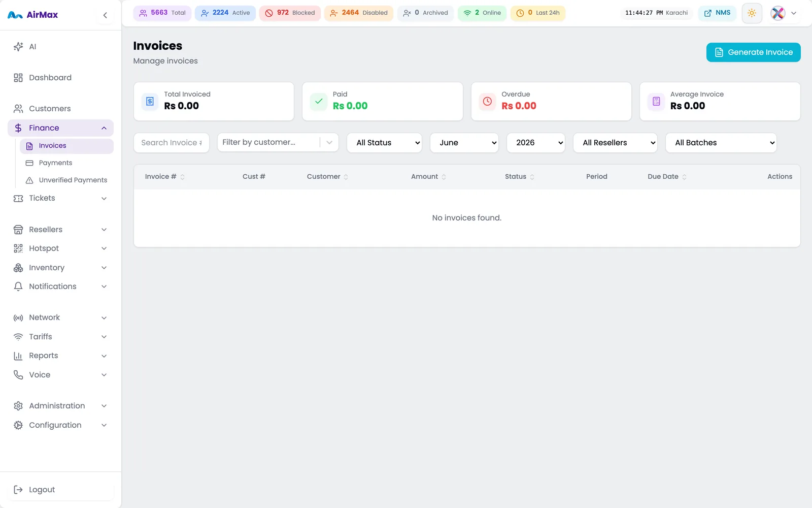
Task: Click the Administration gear icon
Action: pos(18,406)
